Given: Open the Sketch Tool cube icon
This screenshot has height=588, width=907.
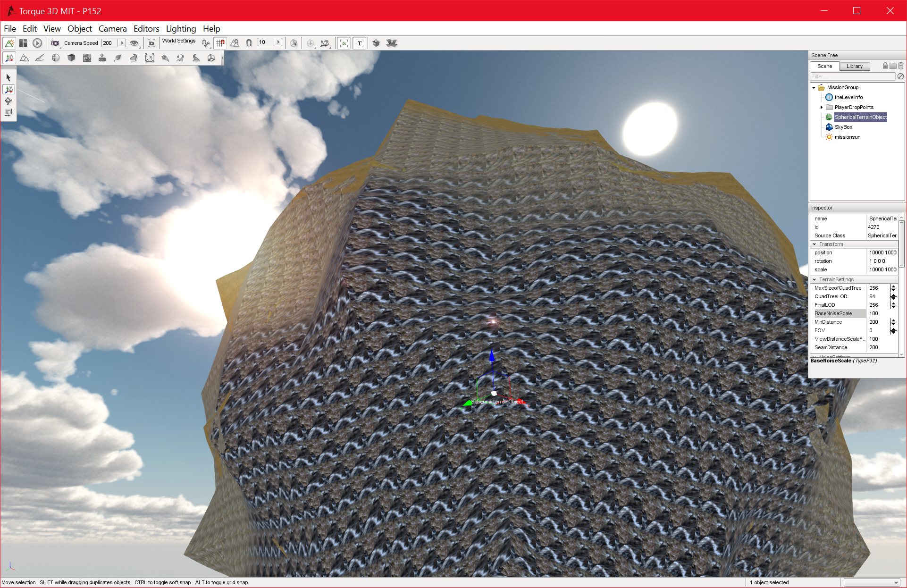Looking at the screenshot, I should pyautogui.click(x=71, y=58).
